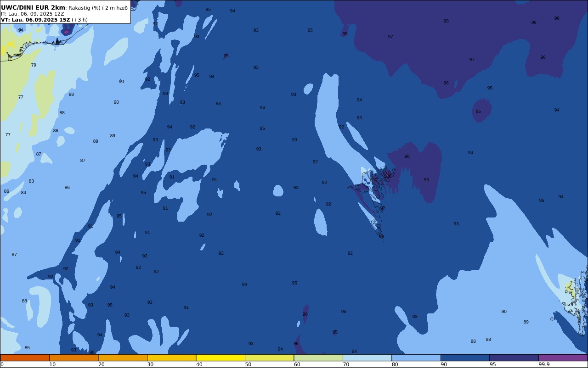The width and height of the screenshot is (588, 368).
Task: Select the 'IT: Lau. 06. 09. 2025 12Z' line
Action: coord(32,14)
